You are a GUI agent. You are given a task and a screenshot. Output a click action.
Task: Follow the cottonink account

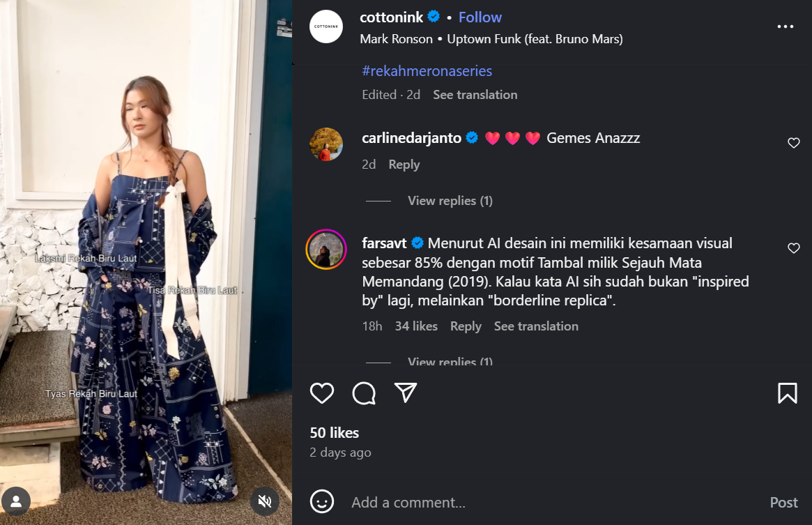[x=480, y=16]
